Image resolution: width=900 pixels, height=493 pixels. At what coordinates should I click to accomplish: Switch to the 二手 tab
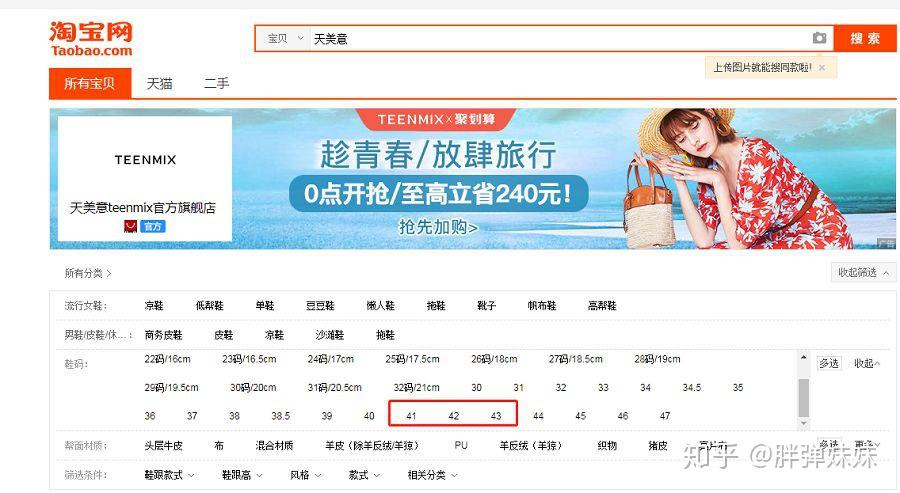(x=216, y=84)
